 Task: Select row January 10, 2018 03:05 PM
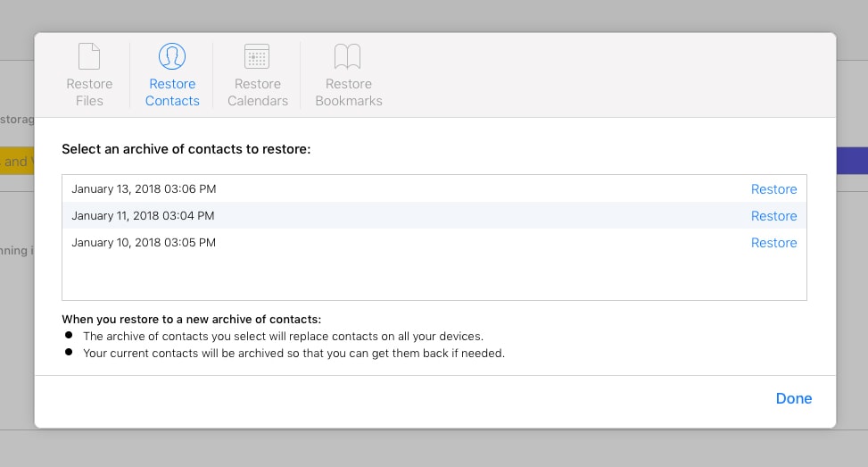coord(434,242)
